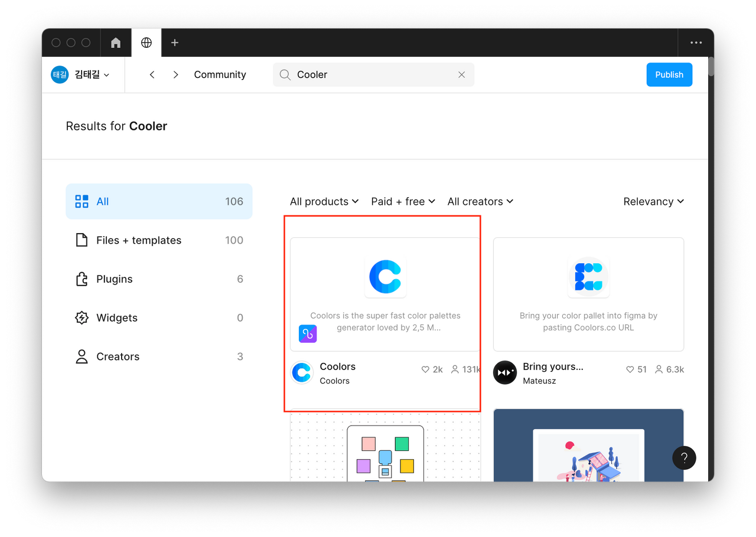756x537 pixels.
Task: Open the colored squares diagram thumbnail
Action: [x=385, y=446]
